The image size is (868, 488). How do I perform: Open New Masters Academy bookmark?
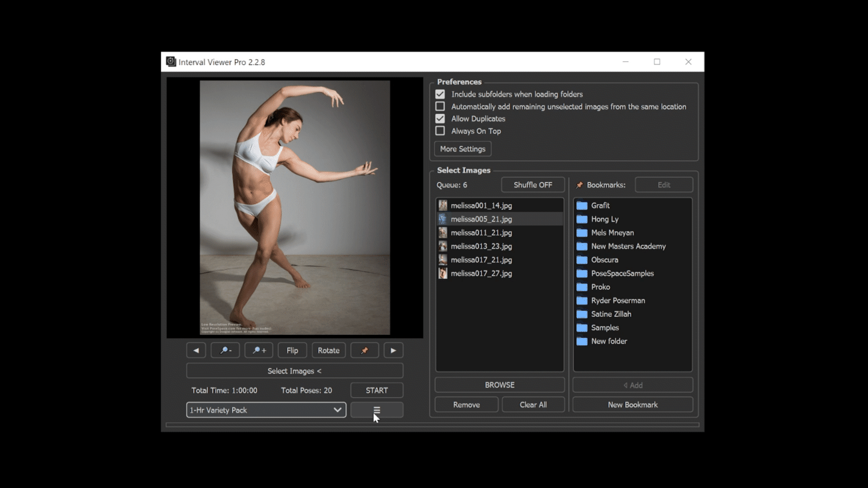pyautogui.click(x=632, y=246)
